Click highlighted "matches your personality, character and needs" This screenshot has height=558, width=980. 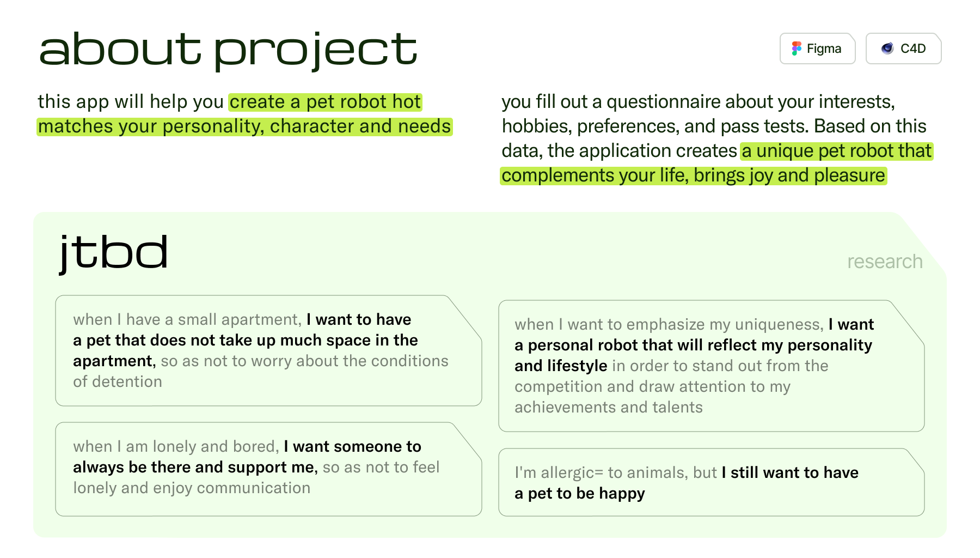pos(244,126)
